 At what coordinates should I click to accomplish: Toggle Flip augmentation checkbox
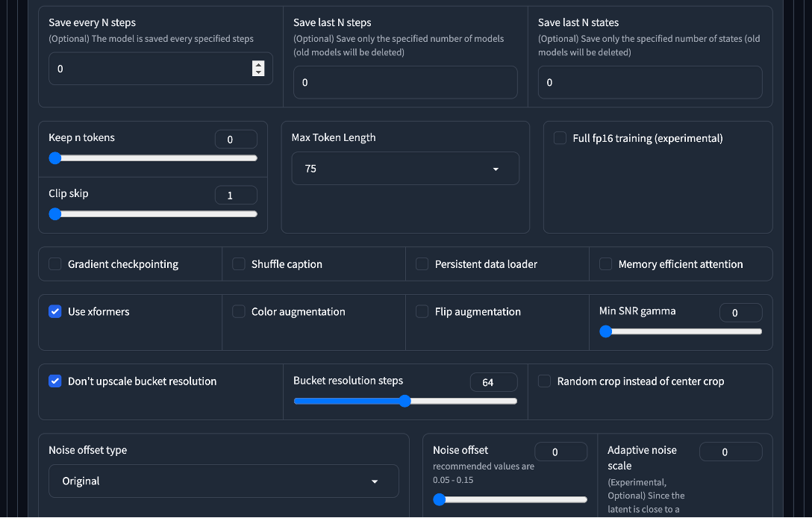point(422,312)
